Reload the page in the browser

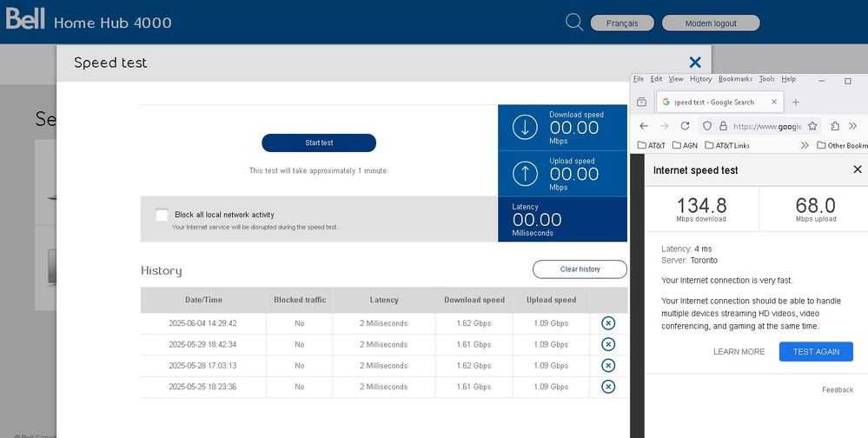[685, 126]
